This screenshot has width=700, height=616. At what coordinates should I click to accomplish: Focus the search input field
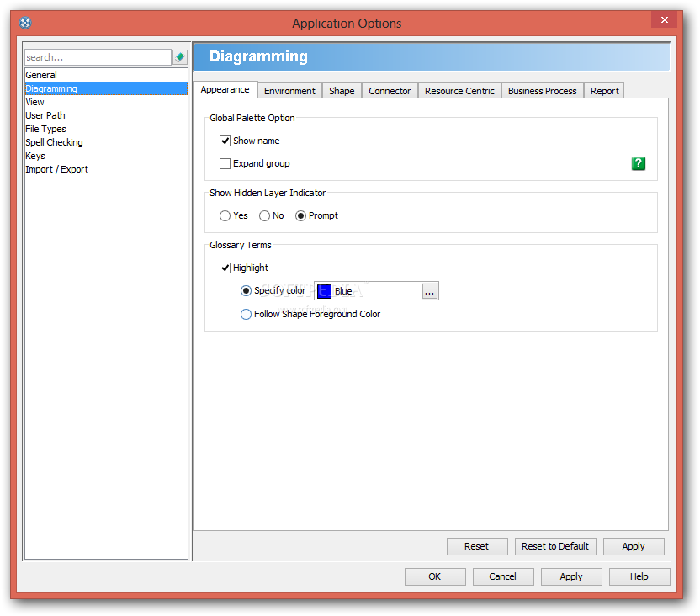(98, 57)
